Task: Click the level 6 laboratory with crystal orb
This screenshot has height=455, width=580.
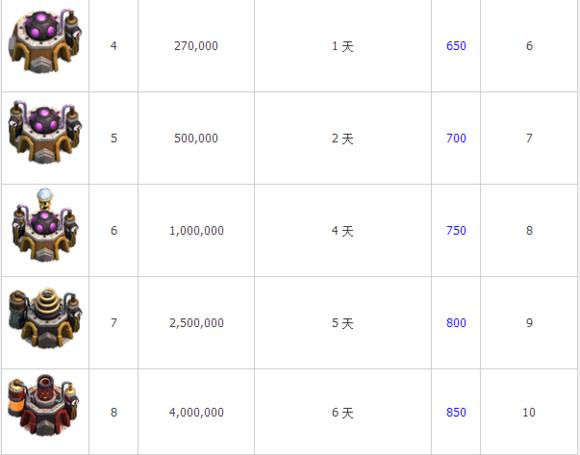Action: pyautogui.click(x=45, y=225)
